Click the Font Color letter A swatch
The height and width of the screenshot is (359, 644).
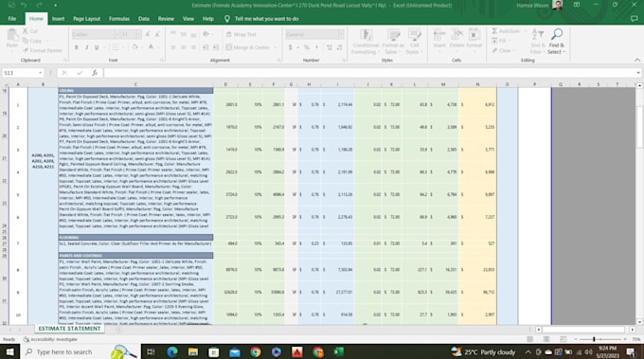pos(151,47)
